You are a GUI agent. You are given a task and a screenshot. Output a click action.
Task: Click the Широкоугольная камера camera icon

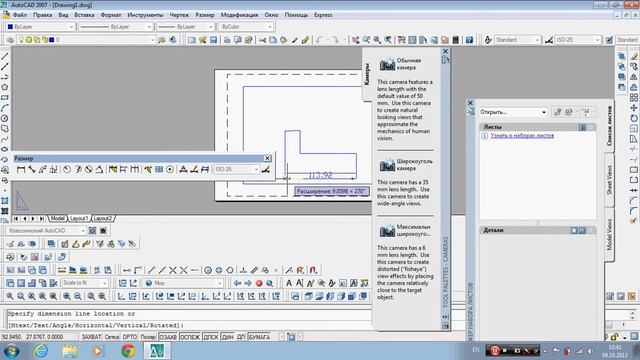coord(387,165)
